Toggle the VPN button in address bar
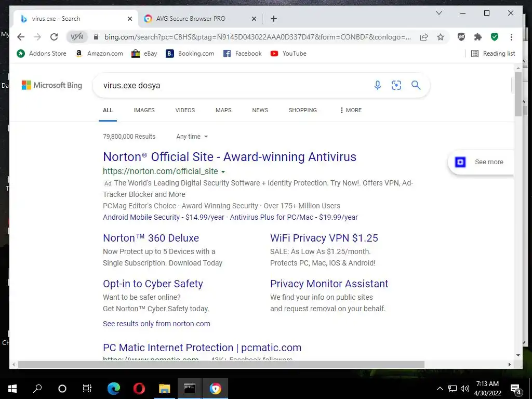 click(x=77, y=37)
